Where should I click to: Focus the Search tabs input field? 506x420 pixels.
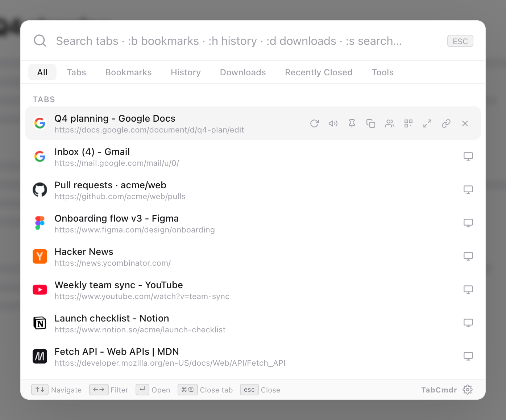pos(246,41)
